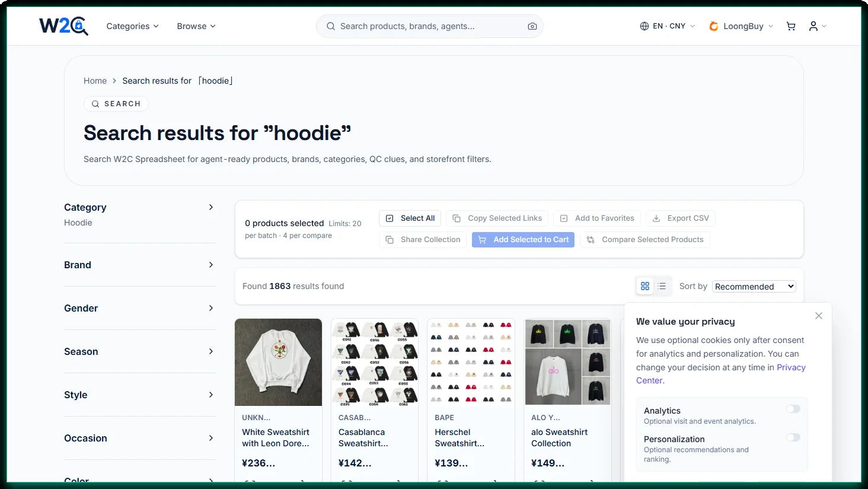
Task: Click the search products input field
Action: 430,26
